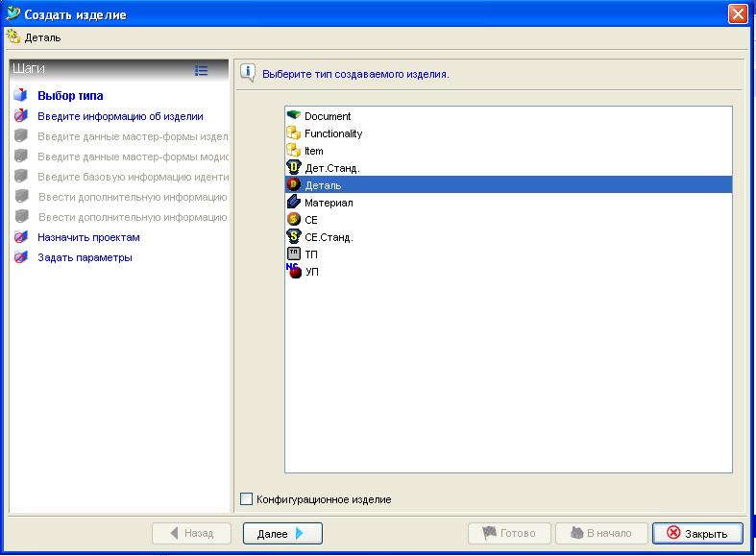Select the highlighted Деталь list entry

508,184
